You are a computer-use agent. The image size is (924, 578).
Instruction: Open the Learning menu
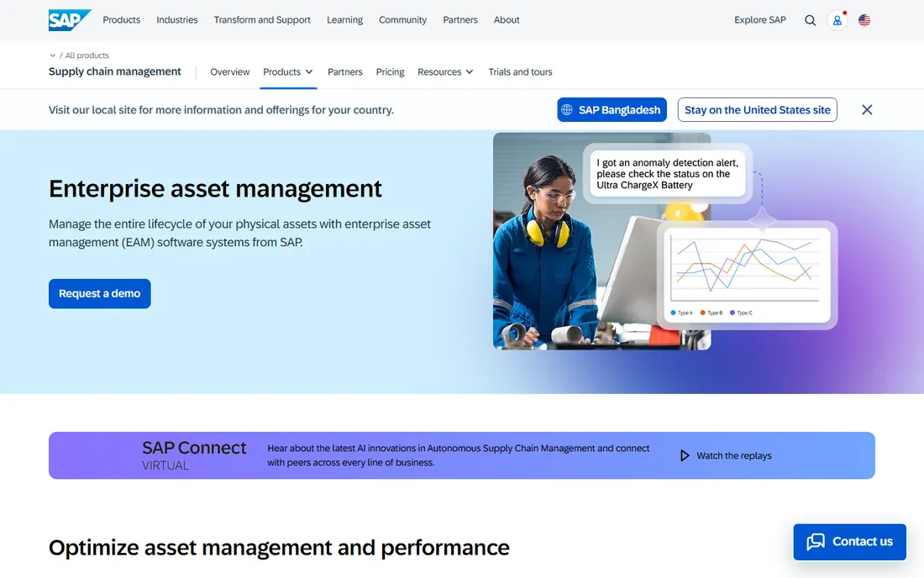(344, 20)
